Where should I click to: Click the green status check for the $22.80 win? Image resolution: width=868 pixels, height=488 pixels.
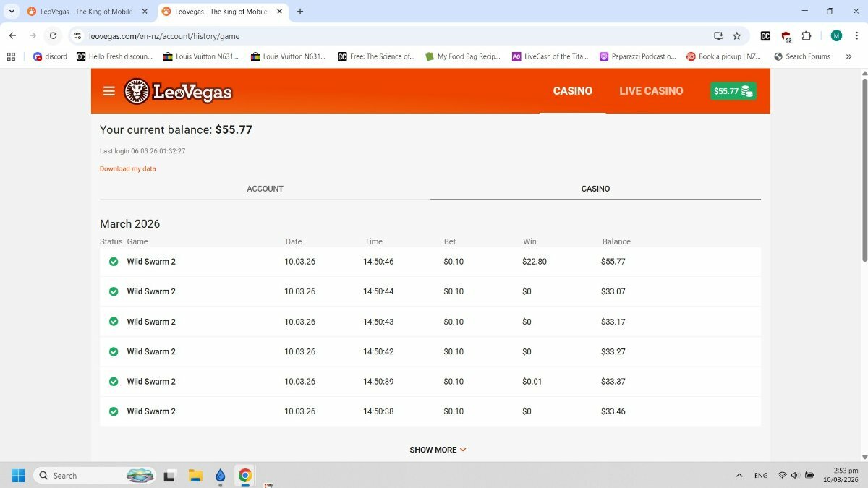click(x=114, y=262)
